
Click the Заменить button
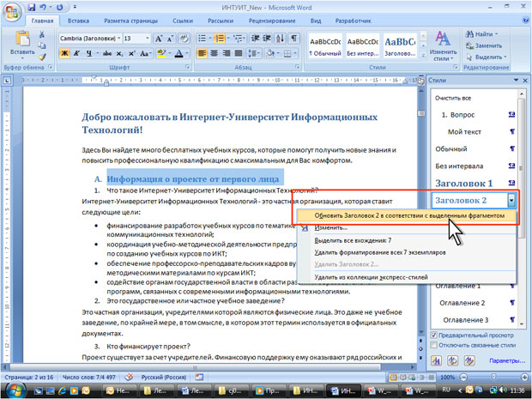click(484, 45)
